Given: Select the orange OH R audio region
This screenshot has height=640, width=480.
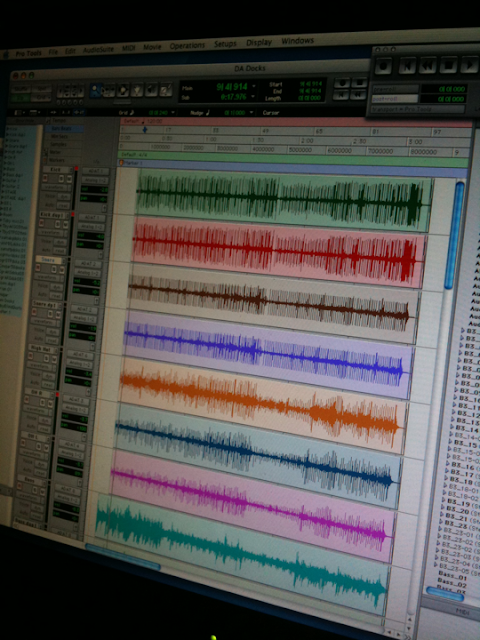Looking at the screenshot, I should point(264,404).
